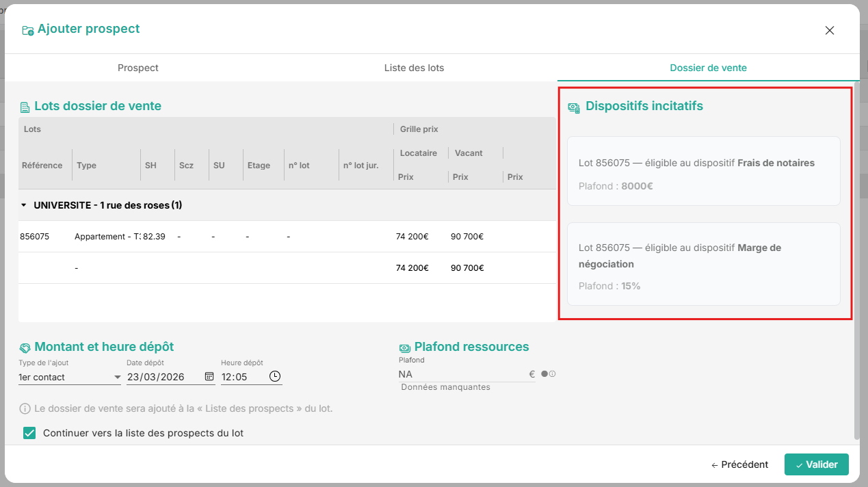Collapse the UNIVERSITE - 1 rue des roses group

click(25, 205)
